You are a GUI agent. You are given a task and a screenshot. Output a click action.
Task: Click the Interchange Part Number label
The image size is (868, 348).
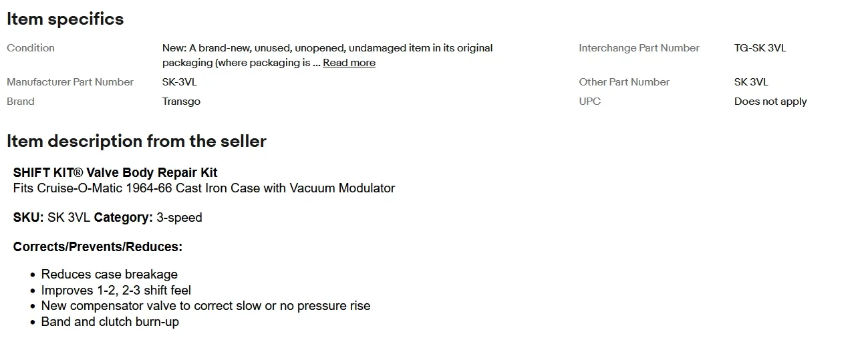click(x=639, y=48)
